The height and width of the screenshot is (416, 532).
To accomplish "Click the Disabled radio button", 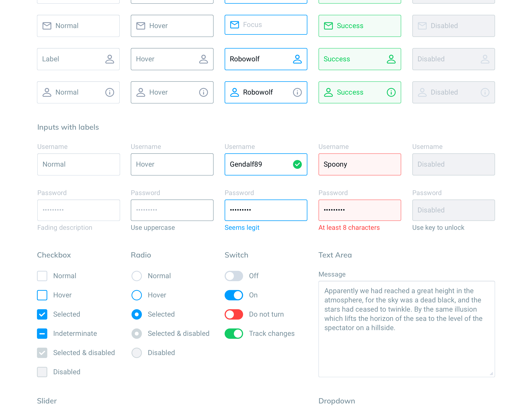I will (x=136, y=353).
